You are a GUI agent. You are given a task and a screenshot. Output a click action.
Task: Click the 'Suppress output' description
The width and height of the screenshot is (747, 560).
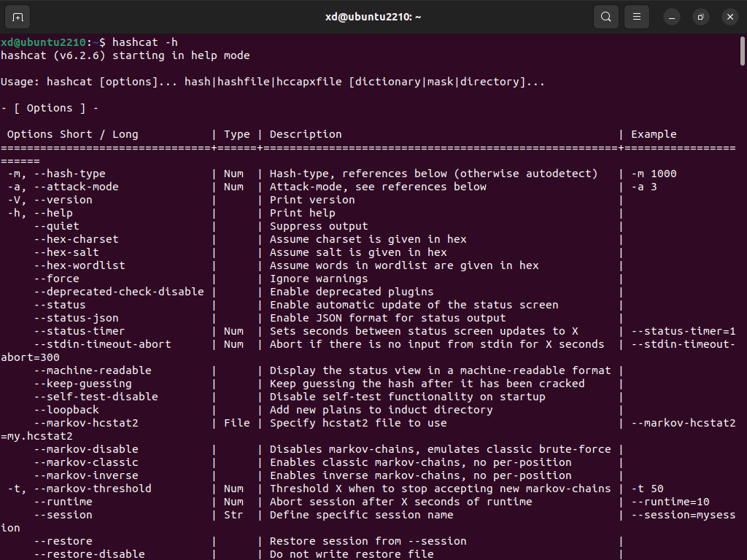[x=319, y=226]
